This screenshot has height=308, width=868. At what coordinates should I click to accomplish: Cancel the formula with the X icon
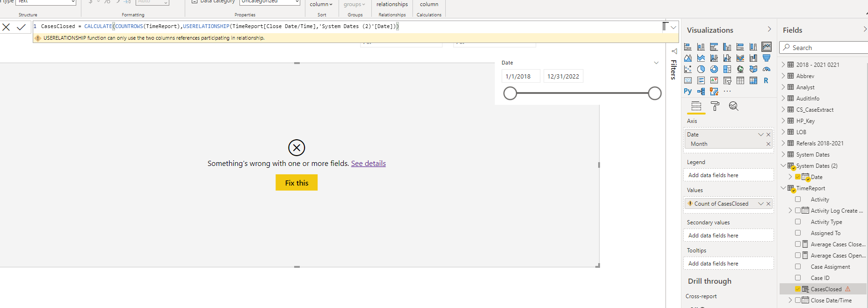click(x=6, y=27)
